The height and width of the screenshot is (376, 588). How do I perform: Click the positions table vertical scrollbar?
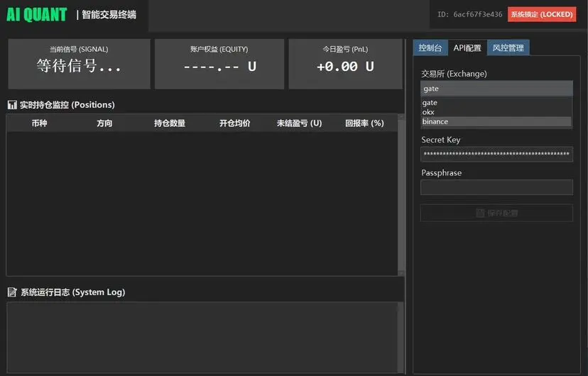[401, 195]
